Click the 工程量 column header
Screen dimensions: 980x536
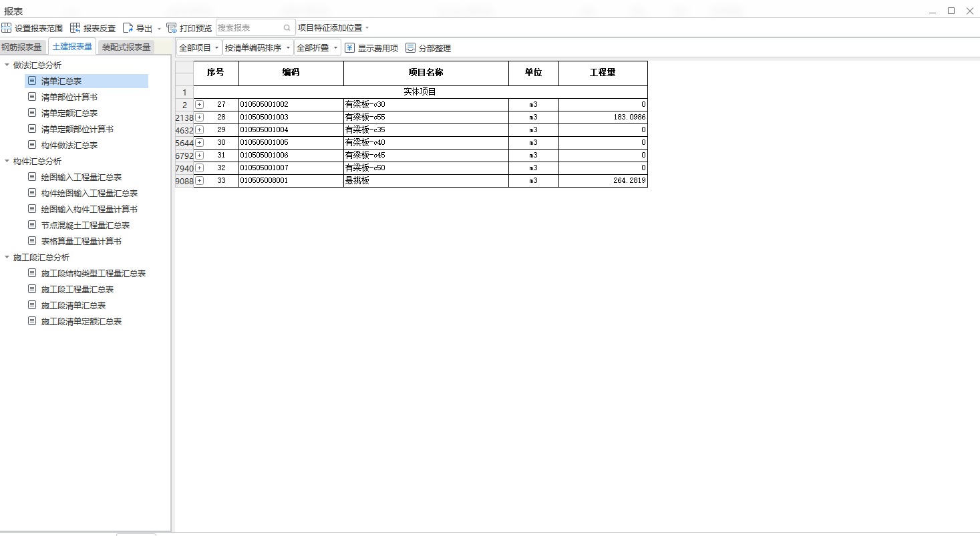pos(603,73)
